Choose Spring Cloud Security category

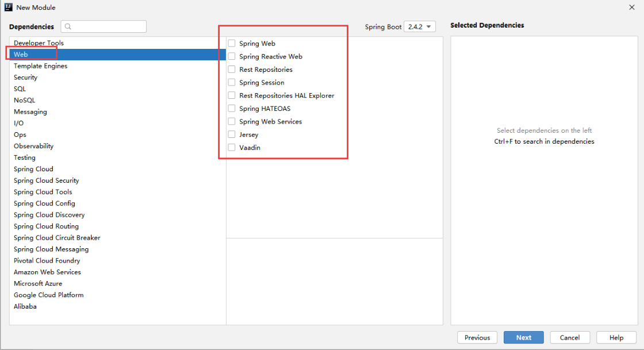(117, 180)
